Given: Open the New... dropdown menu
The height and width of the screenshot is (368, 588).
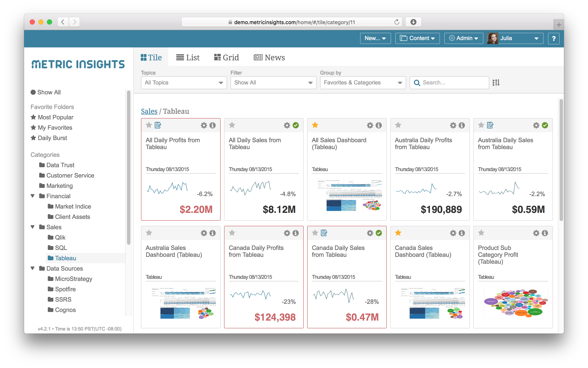Looking at the screenshot, I should point(375,38).
